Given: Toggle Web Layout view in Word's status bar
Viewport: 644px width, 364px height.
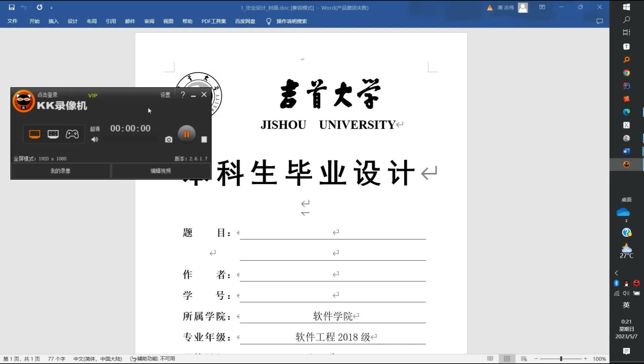Looking at the screenshot, I should pos(524,359).
